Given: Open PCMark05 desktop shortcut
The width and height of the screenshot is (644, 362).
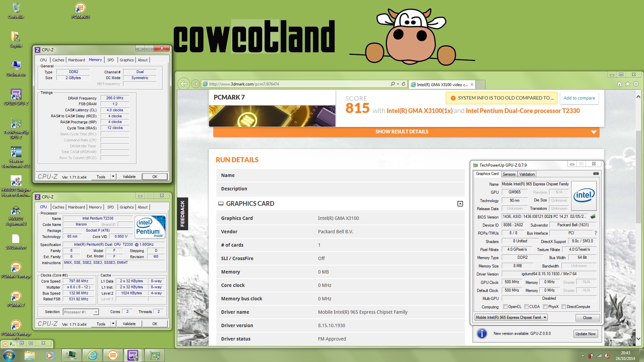Looking at the screenshot, I should point(80,11).
